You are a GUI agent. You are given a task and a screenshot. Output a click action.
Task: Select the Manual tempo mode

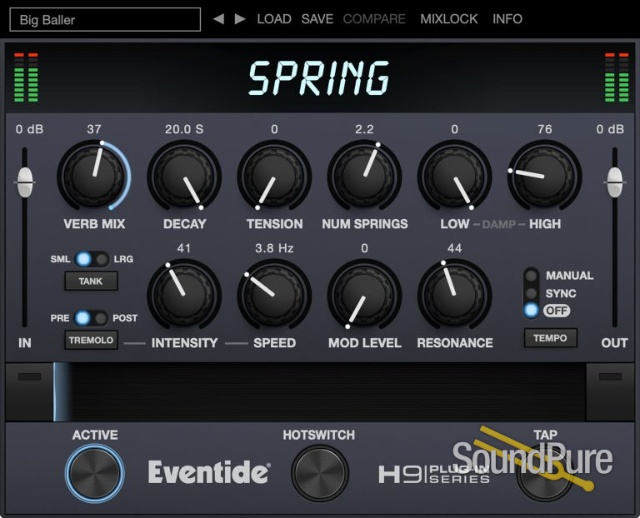click(531, 276)
